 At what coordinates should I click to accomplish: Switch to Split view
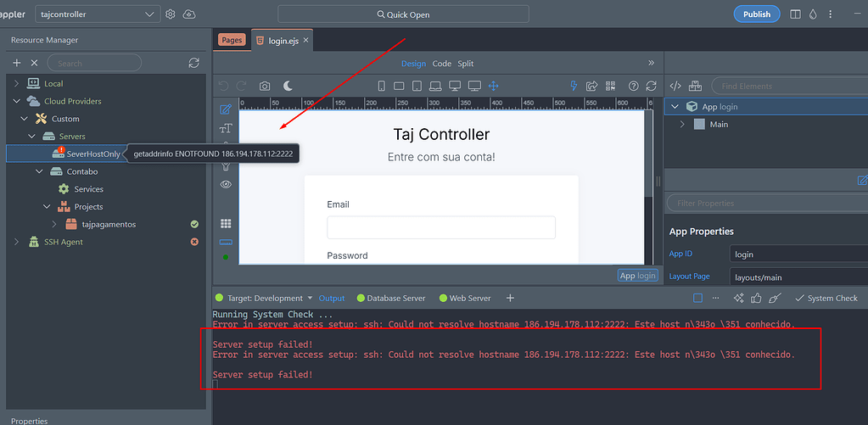pyautogui.click(x=466, y=64)
